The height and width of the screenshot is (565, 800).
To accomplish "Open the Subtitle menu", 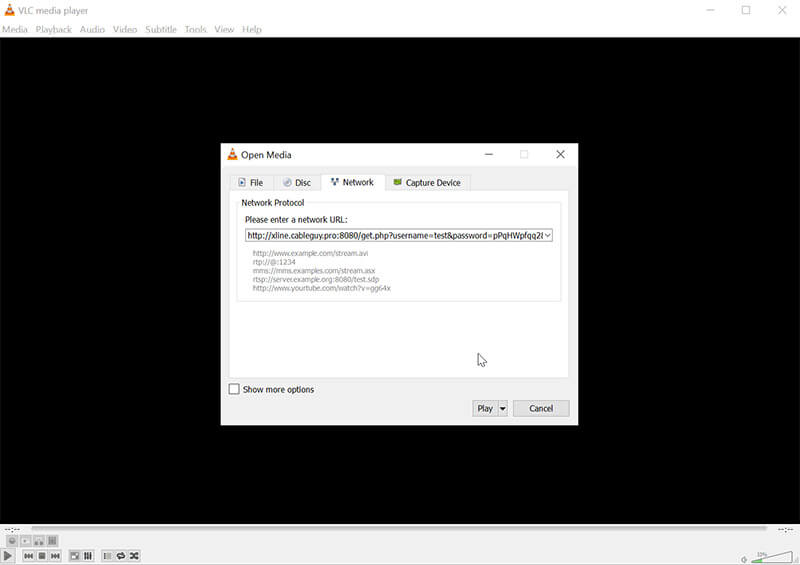I will (161, 30).
